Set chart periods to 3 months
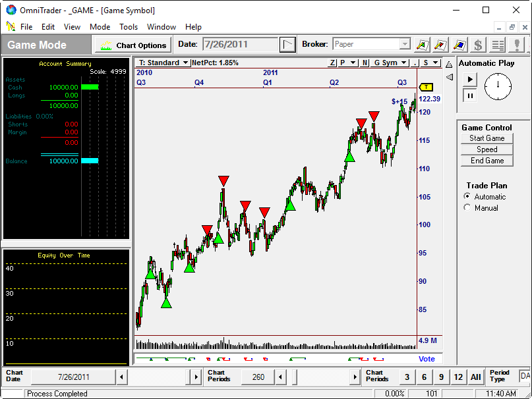This screenshot has width=532, height=399. click(x=407, y=377)
